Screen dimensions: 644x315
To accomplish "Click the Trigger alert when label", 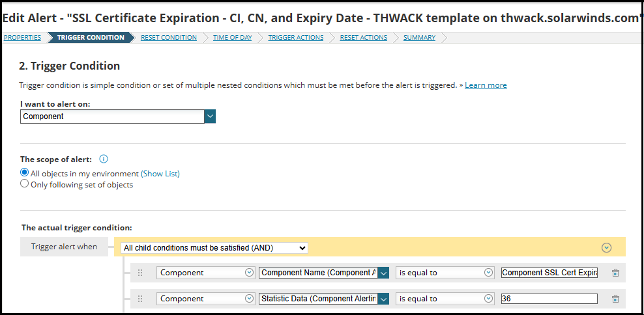I will point(64,247).
